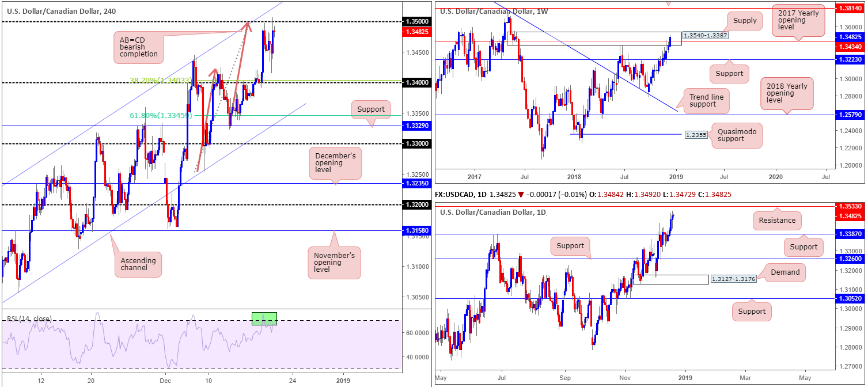Click the December's opening level callout
Screen dimensions: 868x387
point(335,164)
